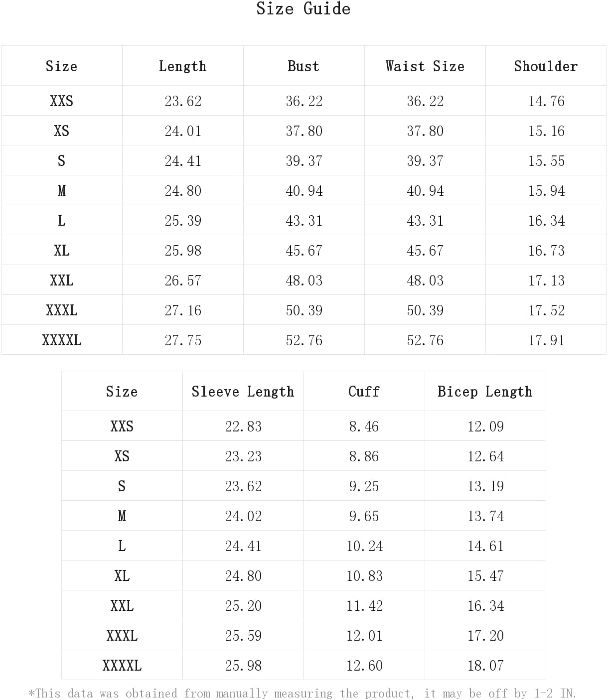Click the Sleeve Length column header
This screenshot has width=608, height=700.
(x=243, y=392)
